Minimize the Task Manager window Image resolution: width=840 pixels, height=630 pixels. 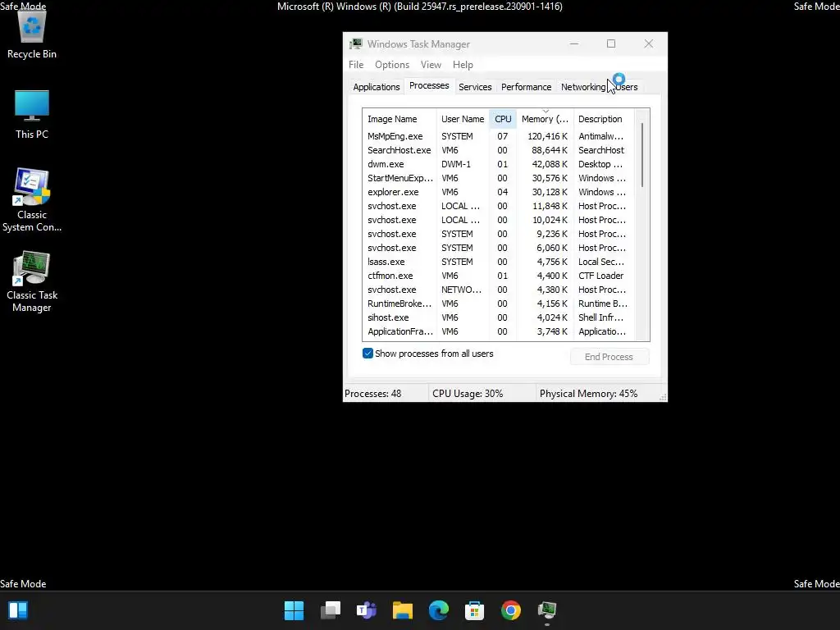(573, 44)
